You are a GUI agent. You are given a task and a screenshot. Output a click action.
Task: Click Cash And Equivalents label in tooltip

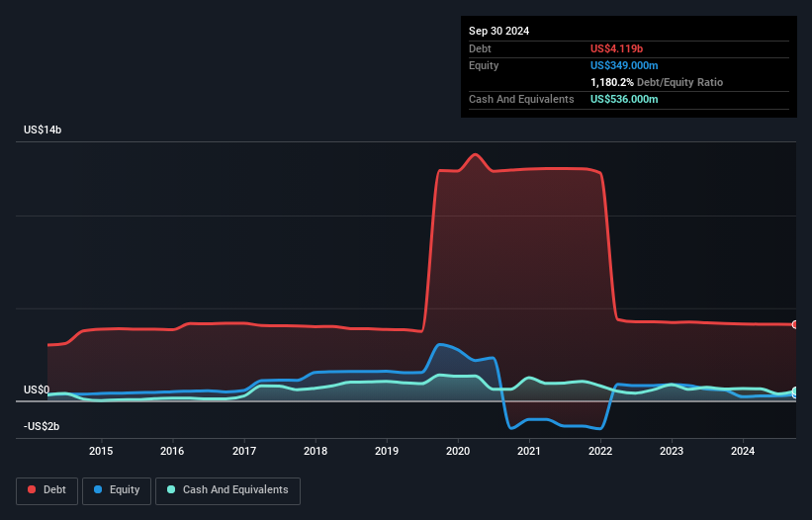tap(521, 99)
